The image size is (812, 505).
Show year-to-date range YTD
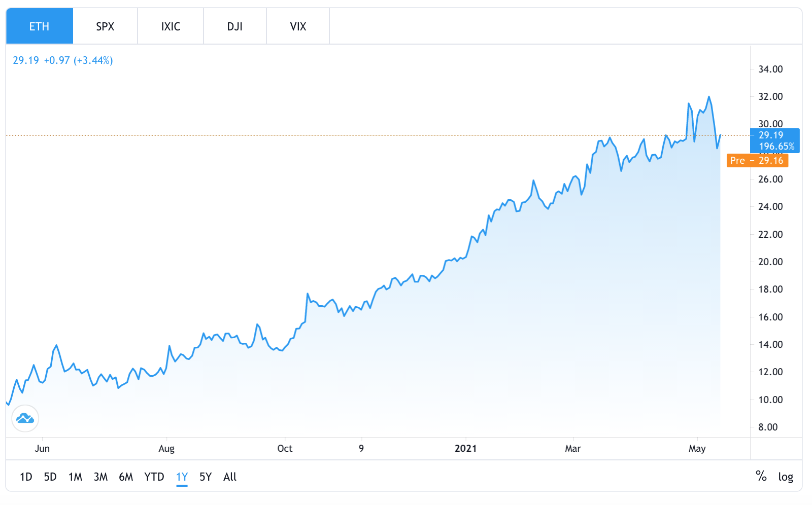(x=154, y=477)
